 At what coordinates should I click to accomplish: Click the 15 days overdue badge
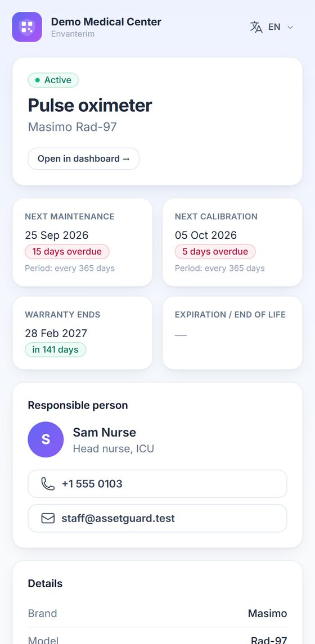[67, 251]
